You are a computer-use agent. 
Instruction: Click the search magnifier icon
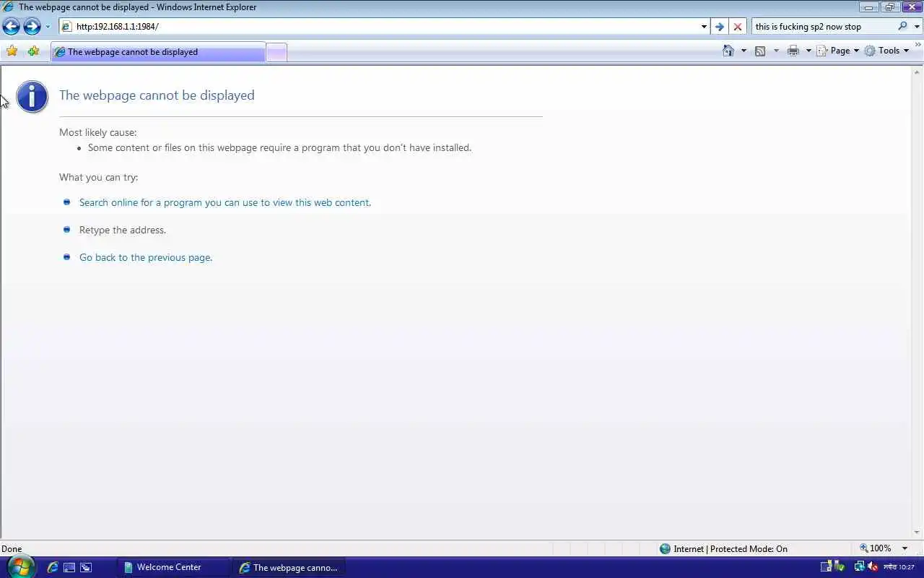click(902, 26)
